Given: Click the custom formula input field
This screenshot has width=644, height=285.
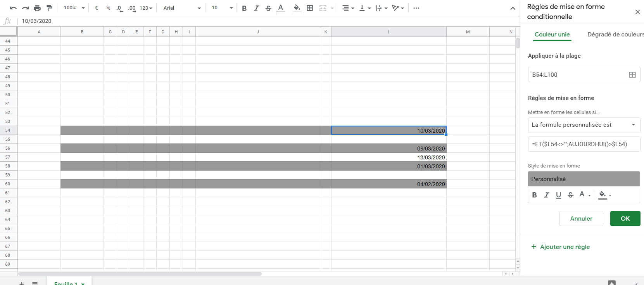Looking at the screenshot, I should pos(584,144).
